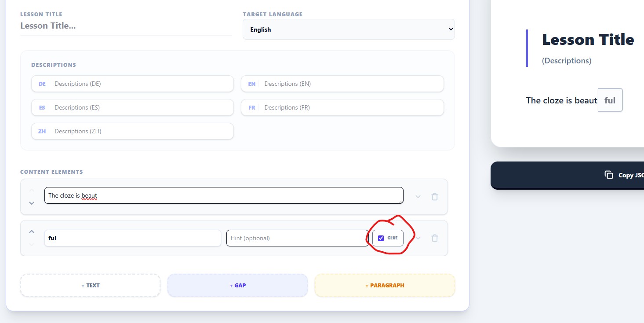
Task: Click the faded up arrow on first element
Action: pos(32,190)
